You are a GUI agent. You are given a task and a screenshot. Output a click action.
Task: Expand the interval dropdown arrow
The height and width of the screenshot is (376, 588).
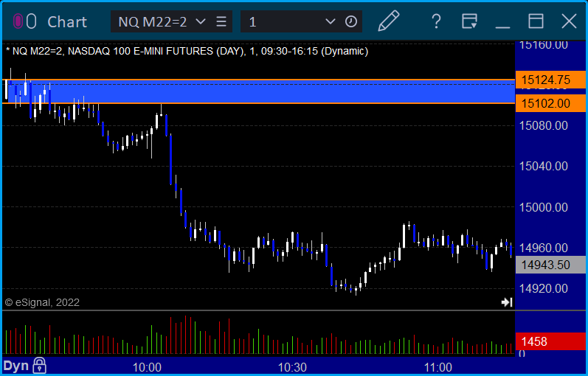coord(330,21)
